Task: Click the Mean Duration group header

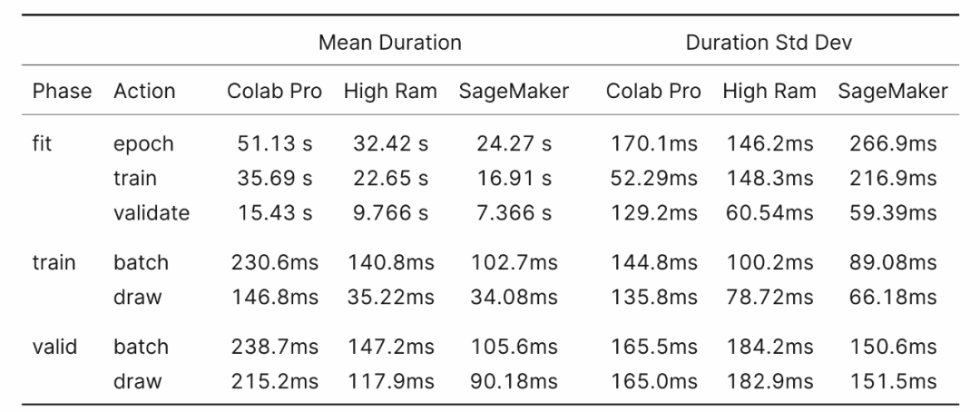Action: coord(389,43)
